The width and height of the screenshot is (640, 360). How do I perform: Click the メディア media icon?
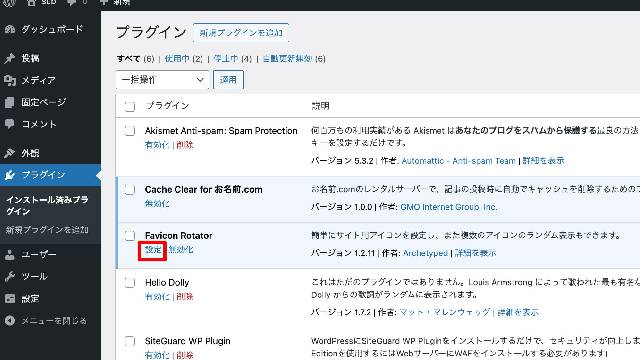click(10, 80)
